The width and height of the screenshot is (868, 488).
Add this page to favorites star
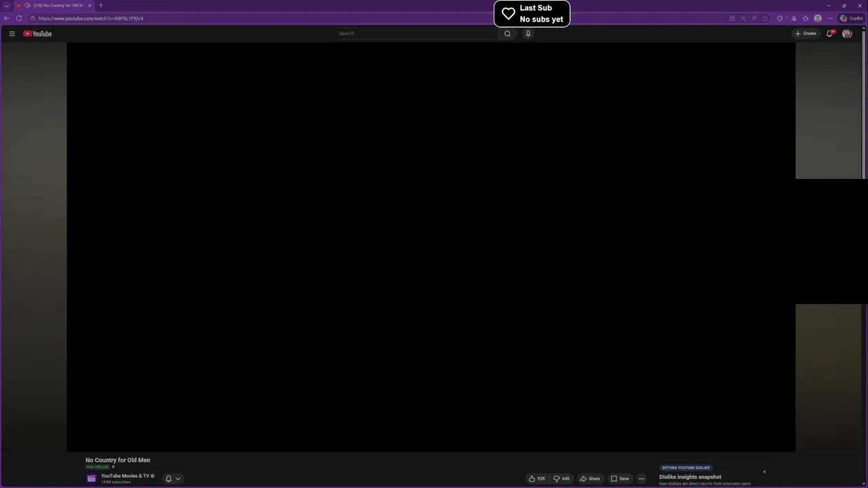coord(765,18)
